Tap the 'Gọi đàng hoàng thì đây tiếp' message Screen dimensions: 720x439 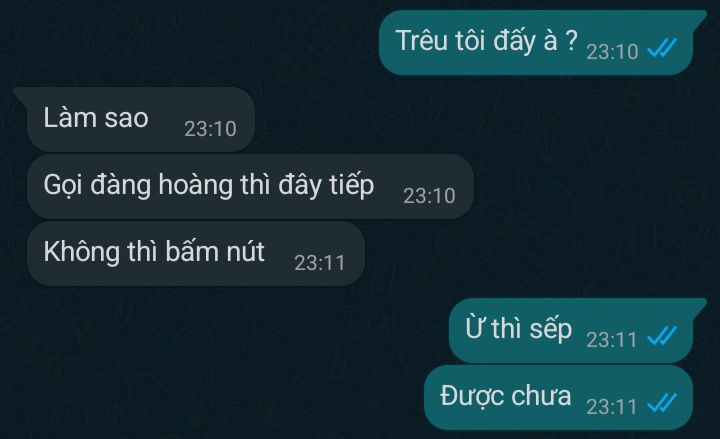[250, 186]
